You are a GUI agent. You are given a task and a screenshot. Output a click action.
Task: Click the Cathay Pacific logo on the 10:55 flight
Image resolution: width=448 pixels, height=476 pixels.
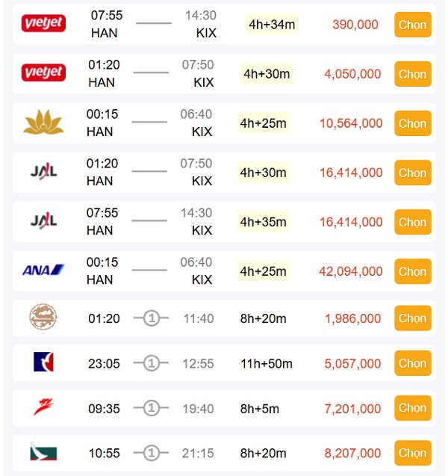click(43, 451)
